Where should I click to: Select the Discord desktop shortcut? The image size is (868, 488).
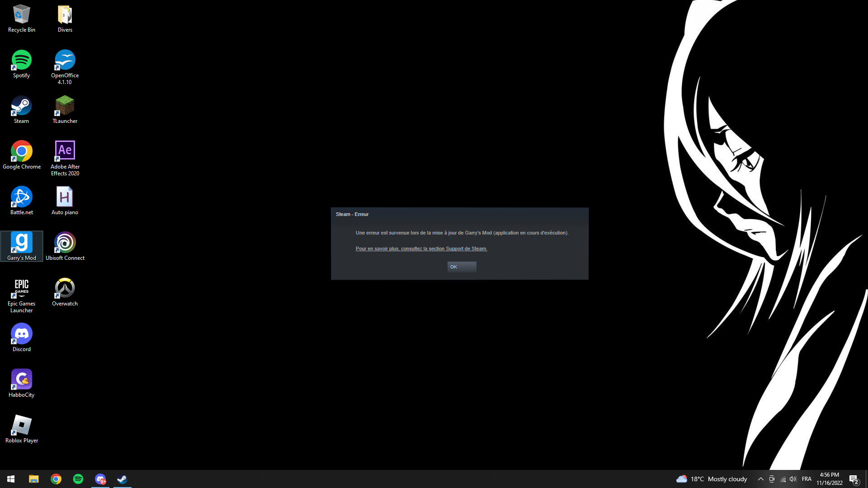point(21,338)
